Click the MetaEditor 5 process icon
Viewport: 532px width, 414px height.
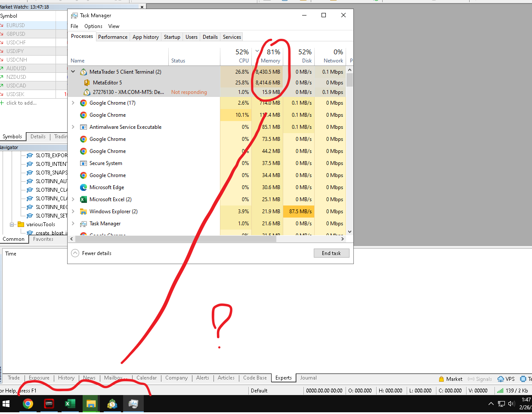tap(87, 82)
